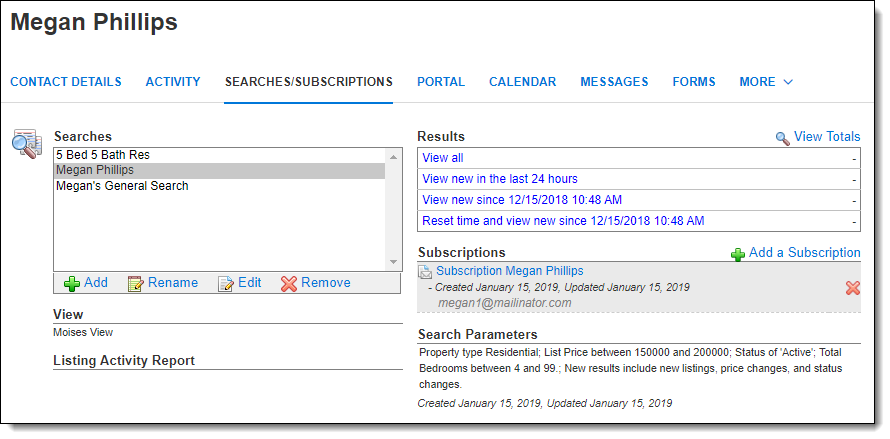
Task: Open the View all results link
Action: point(443,158)
